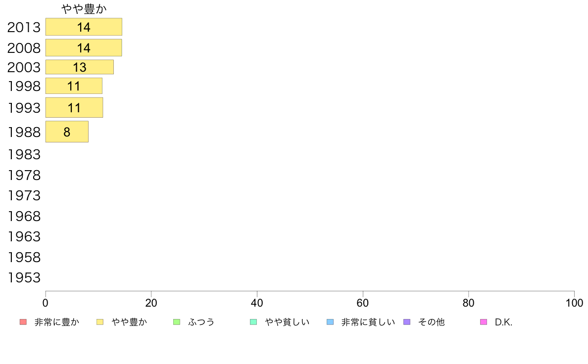The width and height of the screenshot is (588, 364).
Task: Select the 1998 bar showing 11
Action: click(74, 86)
